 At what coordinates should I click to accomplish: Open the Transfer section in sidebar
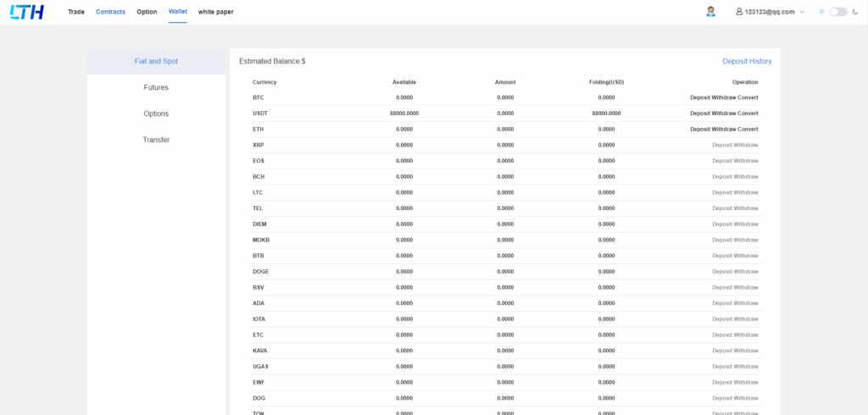[x=156, y=140]
